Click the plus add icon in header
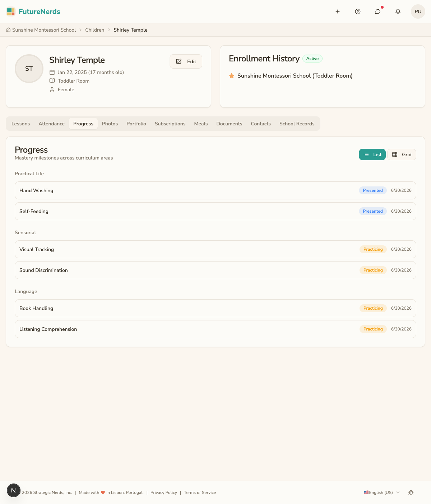431x504 pixels. click(x=338, y=11)
